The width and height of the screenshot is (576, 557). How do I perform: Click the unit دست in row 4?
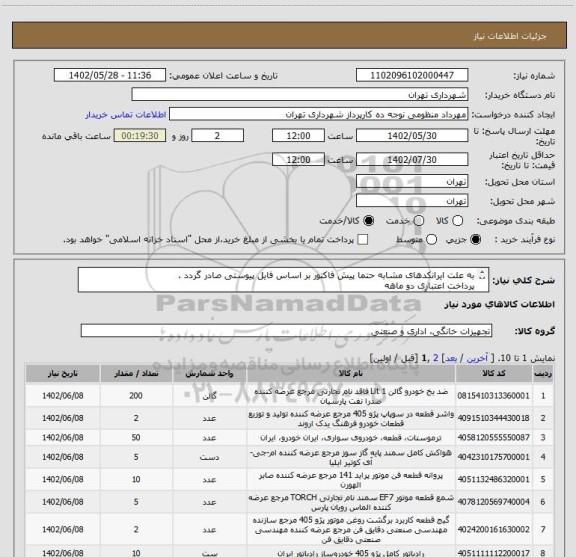coord(209,457)
